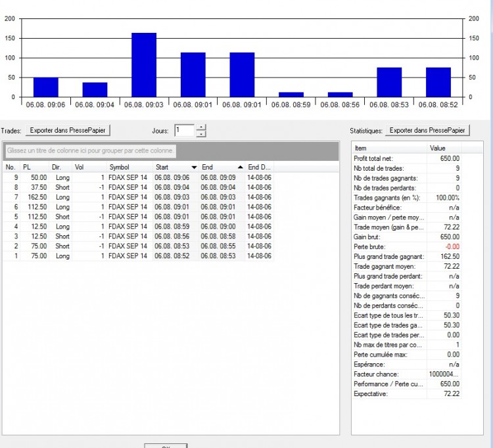This screenshot has width=493, height=448.
Task: Select the Profit total net statistics row
Action: point(407,159)
